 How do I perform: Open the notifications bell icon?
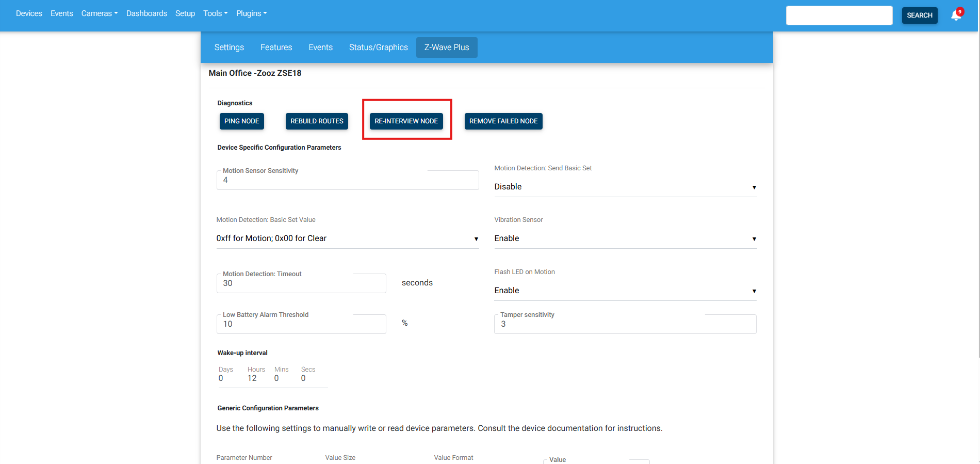coord(956,15)
